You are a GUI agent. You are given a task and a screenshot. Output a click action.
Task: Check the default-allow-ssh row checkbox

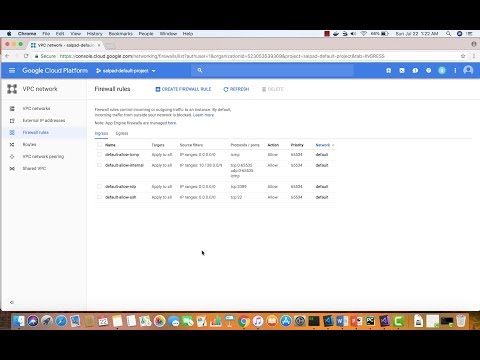[99, 197]
